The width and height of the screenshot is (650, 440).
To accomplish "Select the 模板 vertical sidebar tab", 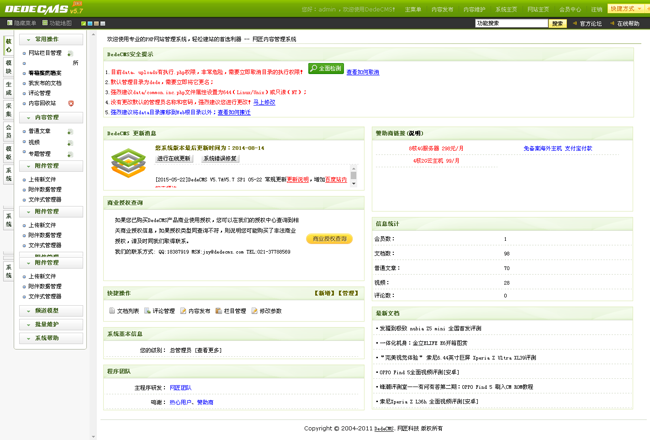I will pos(8,153).
